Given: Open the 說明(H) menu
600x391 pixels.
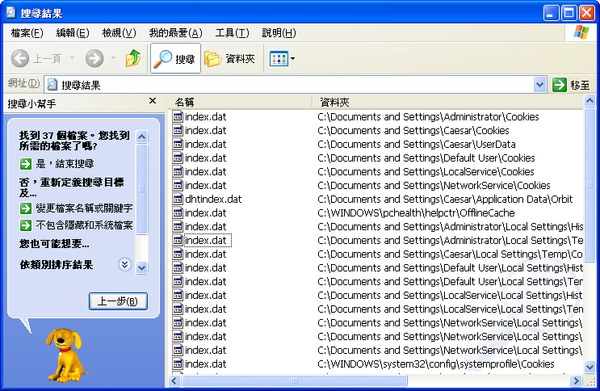Looking at the screenshot, I should (x=279, y=33).
